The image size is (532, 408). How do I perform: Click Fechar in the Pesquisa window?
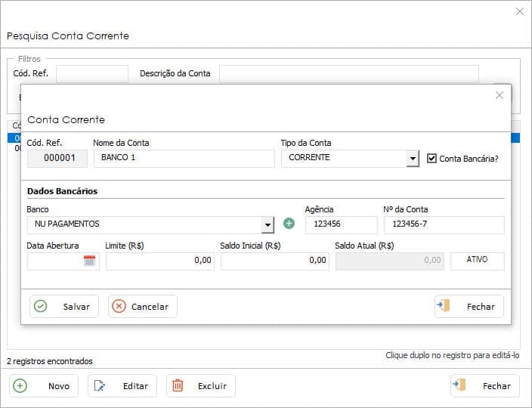point(485,386)
